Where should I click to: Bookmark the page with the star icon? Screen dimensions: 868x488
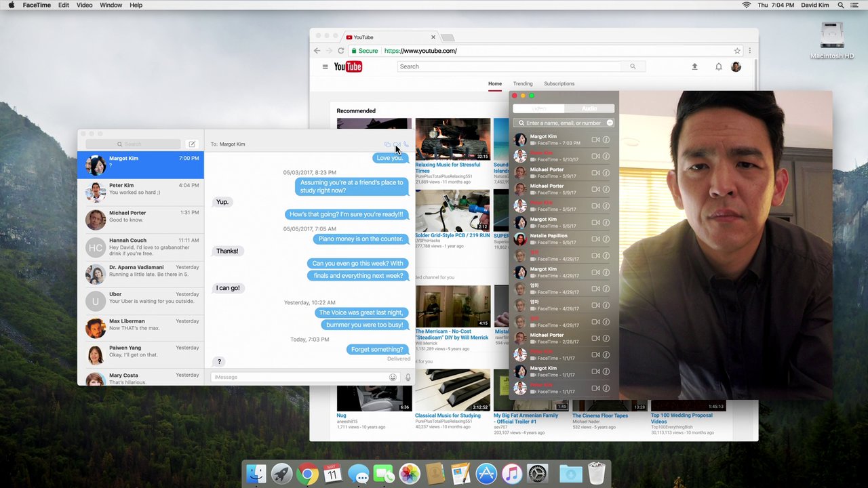point(737,51)
